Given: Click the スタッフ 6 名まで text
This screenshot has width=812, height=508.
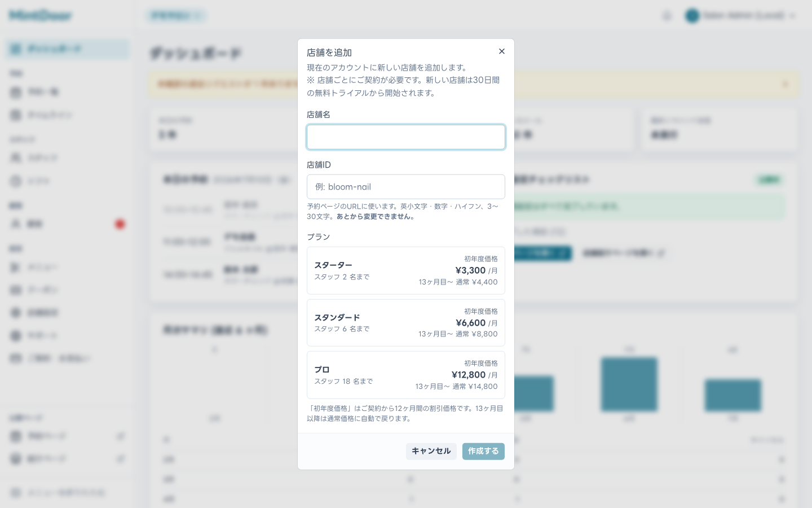Looking at the screenshot, I should [342, 329].
